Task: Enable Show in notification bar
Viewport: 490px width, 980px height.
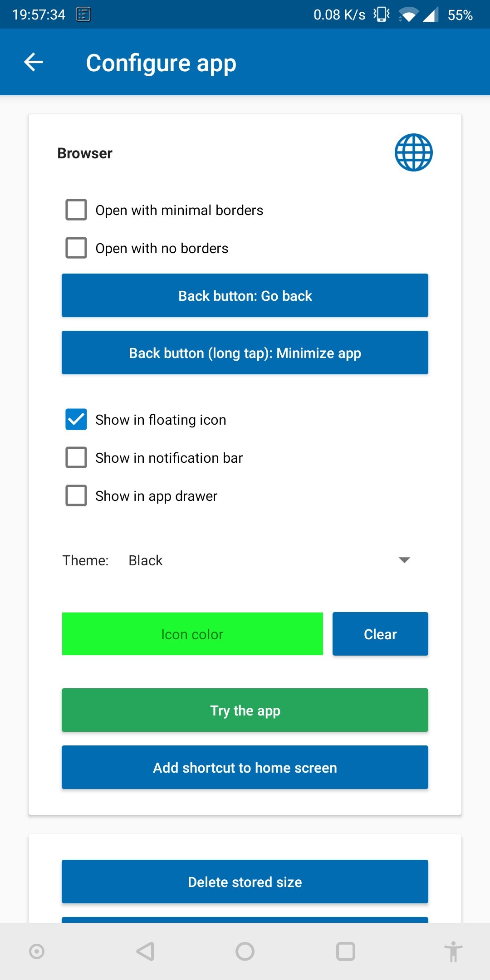Action: click(76, 457)
